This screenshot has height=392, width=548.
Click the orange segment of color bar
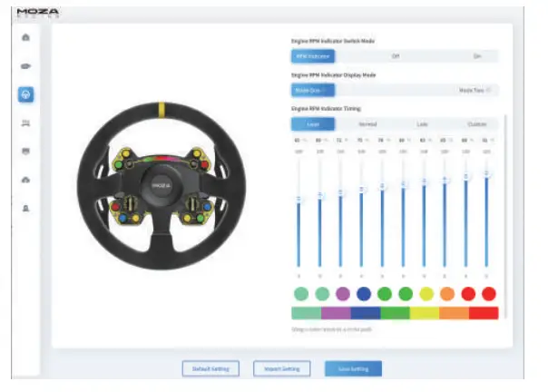454,313
